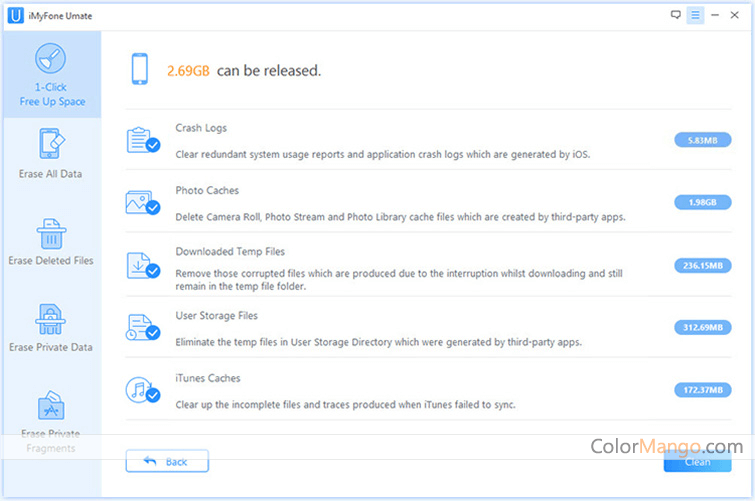This screenshot has width=755, height=501.
Task: Toggle the Photo Caches checkmark icon
Action: [153, 207]
